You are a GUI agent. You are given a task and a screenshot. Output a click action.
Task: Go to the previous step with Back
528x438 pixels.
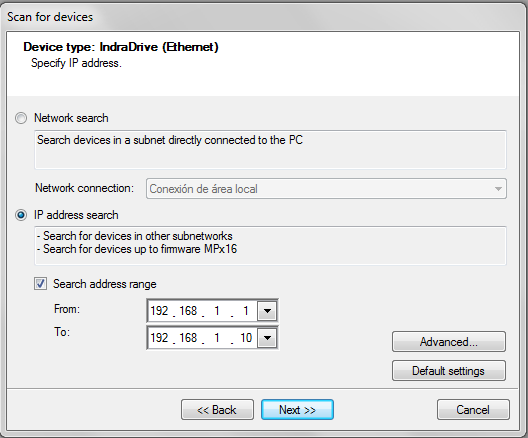coord(217,410)
